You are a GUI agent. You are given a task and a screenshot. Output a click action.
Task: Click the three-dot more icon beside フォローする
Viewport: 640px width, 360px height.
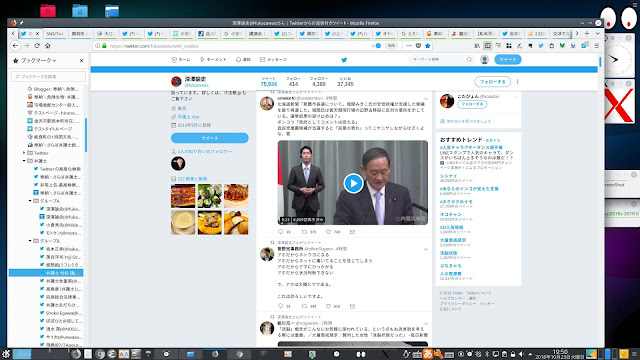(x=518, y=82)
